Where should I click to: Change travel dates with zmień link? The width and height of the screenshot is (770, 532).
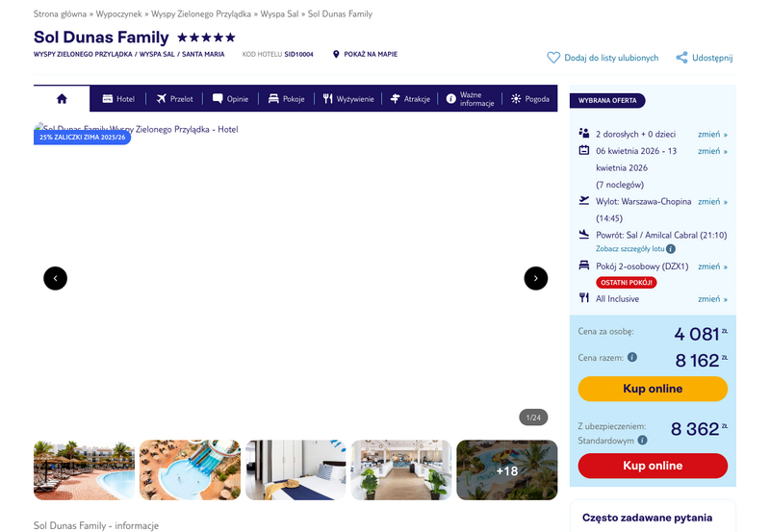click(712, 151)
